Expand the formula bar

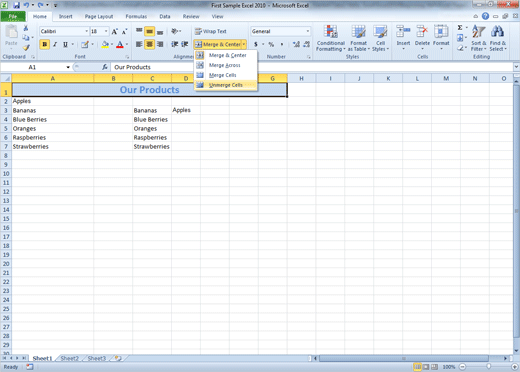tap(516, 67)
